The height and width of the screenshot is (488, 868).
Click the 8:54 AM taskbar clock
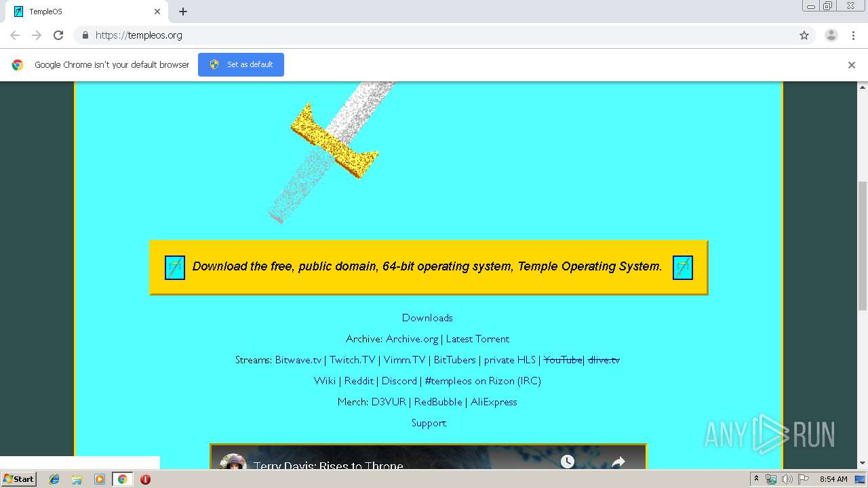[833, 479]
